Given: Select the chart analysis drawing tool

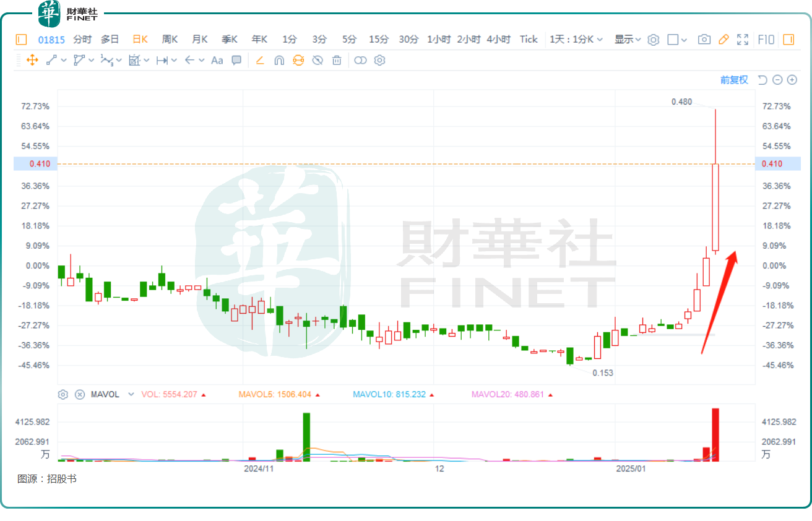Looking at the screenshot, I should click(x=134, y=61).
